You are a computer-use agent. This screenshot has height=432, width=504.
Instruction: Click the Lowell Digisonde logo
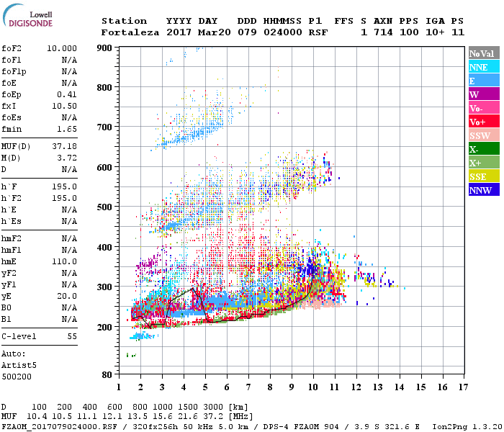click(x=27, y=15)
